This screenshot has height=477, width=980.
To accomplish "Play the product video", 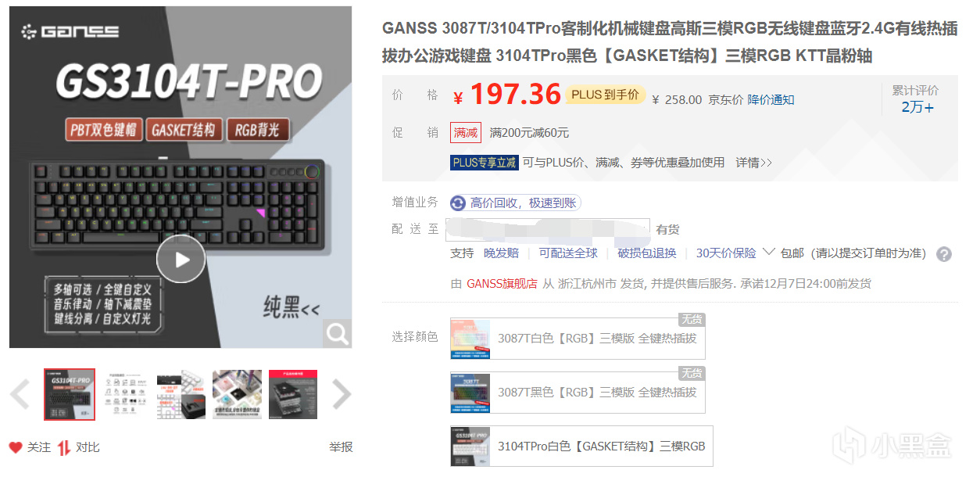I will 181,259.
